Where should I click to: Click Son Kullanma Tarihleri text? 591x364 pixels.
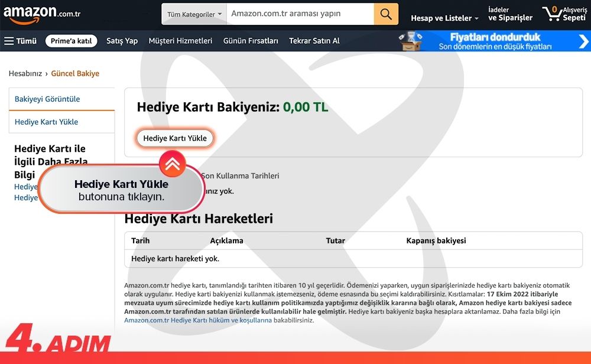coord(240,176)
